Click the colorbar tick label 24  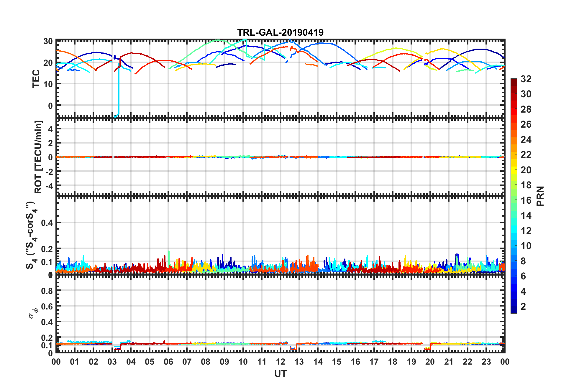click(x=526, y=139)
